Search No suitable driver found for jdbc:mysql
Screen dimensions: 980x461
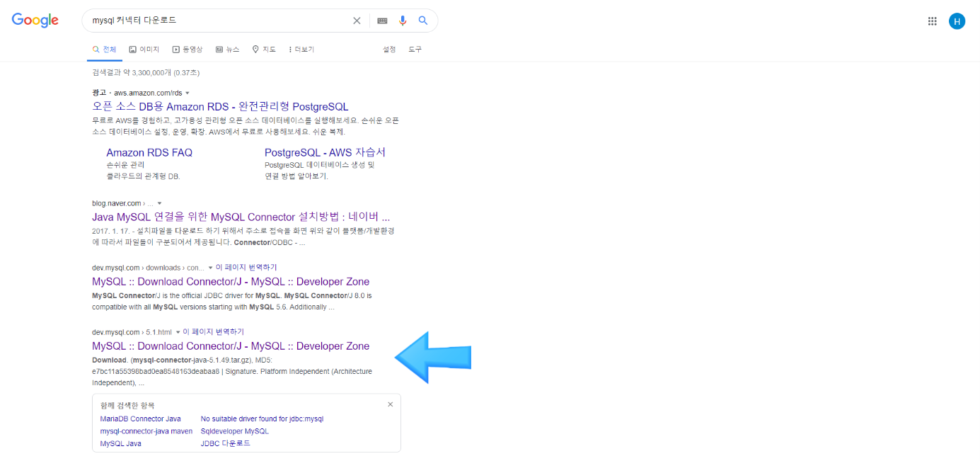click(262, 419)
